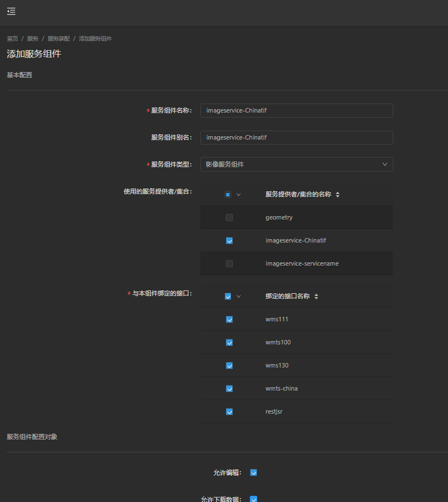Uncheck the wmts100 interface checkbox
Image resolution: width=448 pixels, height=502 pixels.
tap(229, 343)
